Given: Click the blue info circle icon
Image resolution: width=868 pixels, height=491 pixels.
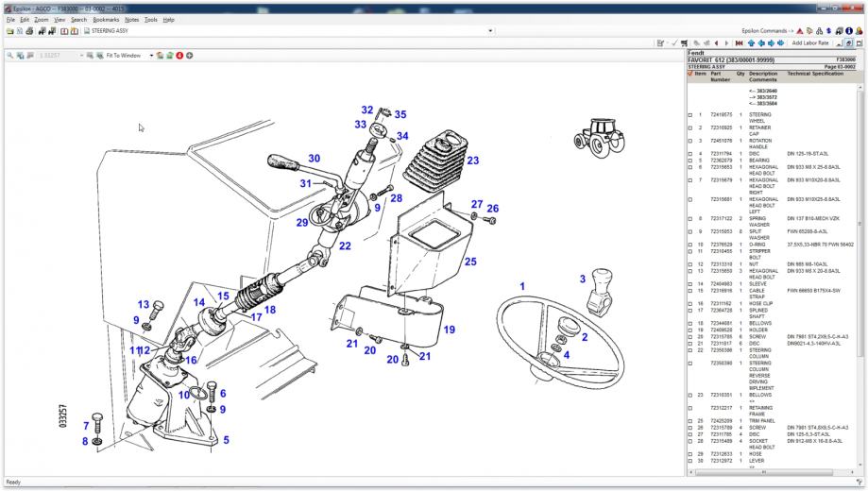Looking at the screenshot, I should tap(848, 31).
